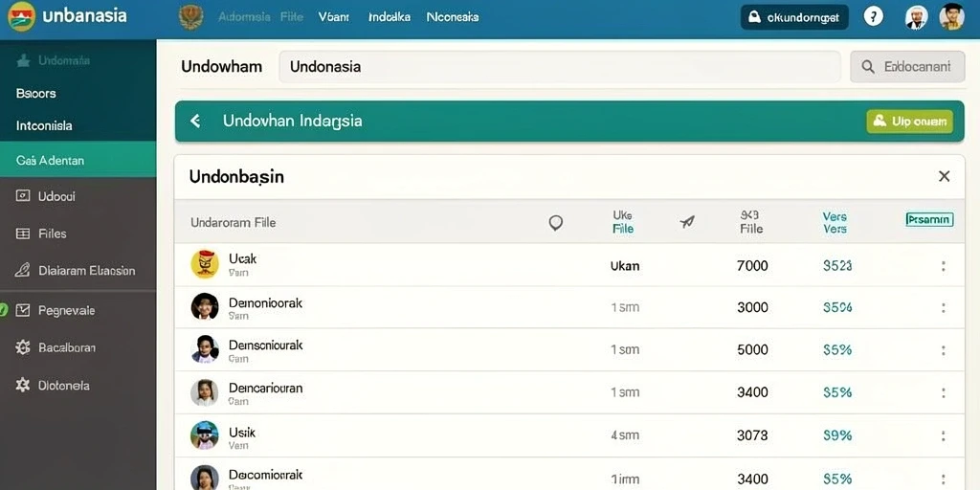Click the location pin column icon

tap(556, 222)
